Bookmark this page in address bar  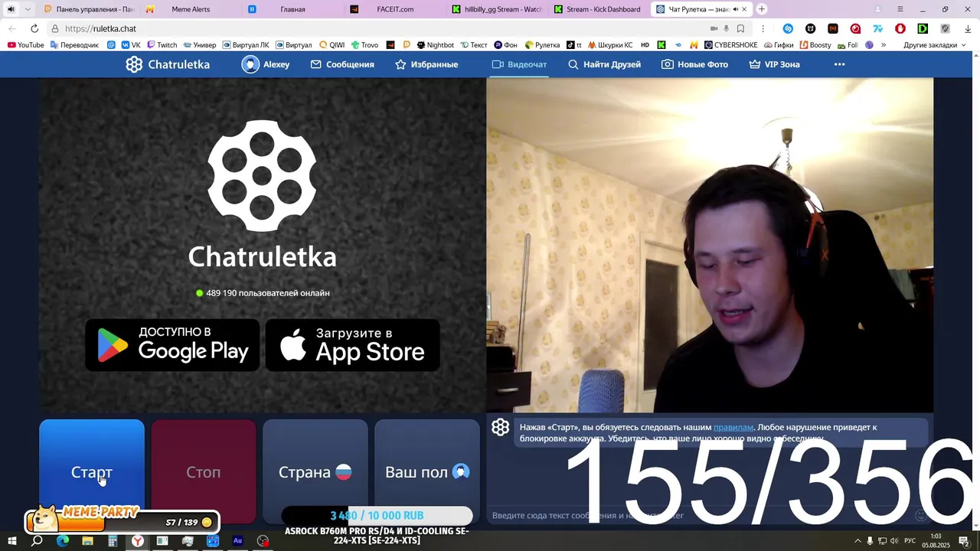coord(740,28)
